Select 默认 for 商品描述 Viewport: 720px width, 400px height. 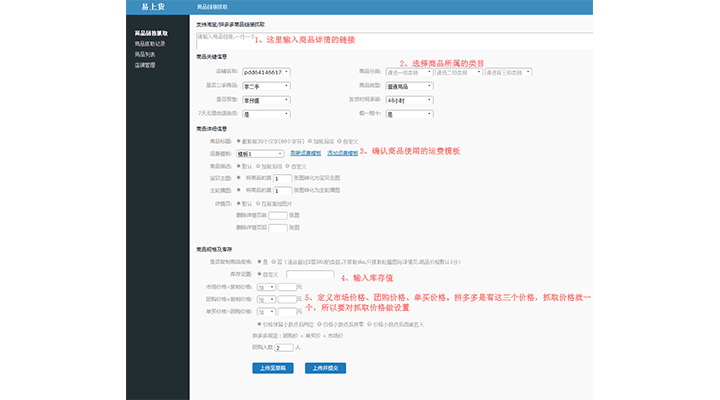point(238,166)
